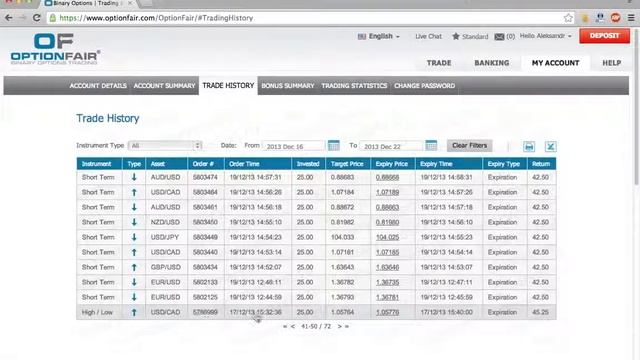
Task: Click the Standard account star icon
Action: [x=456, y=36]
